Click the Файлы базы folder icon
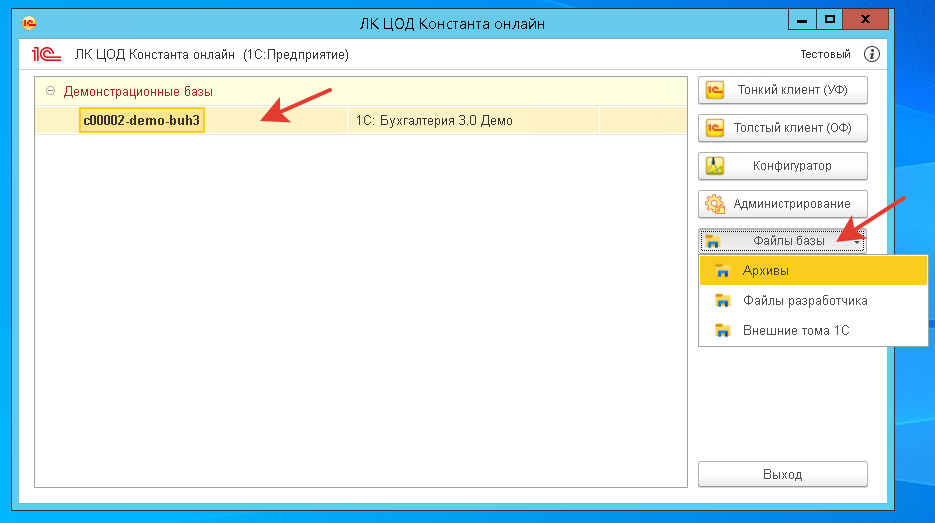This screenshot has height=523, width=935. tap(712, 241)
